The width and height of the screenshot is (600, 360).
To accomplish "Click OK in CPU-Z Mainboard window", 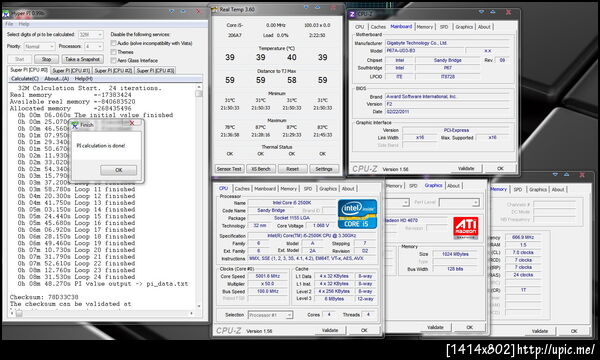I will coord(500,168).
